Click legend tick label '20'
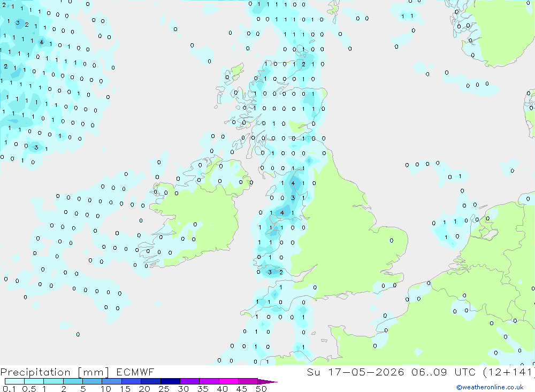535x392 pixels. [x=144, y=389]
